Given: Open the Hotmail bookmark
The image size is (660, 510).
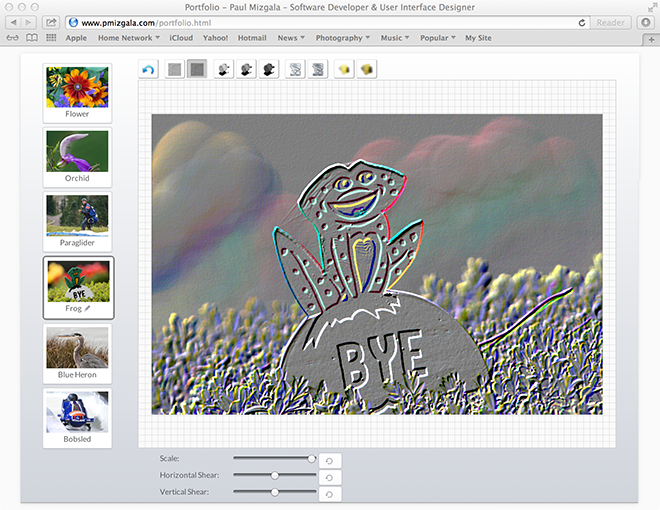Looking at the screenshot, I should [252, 38].
